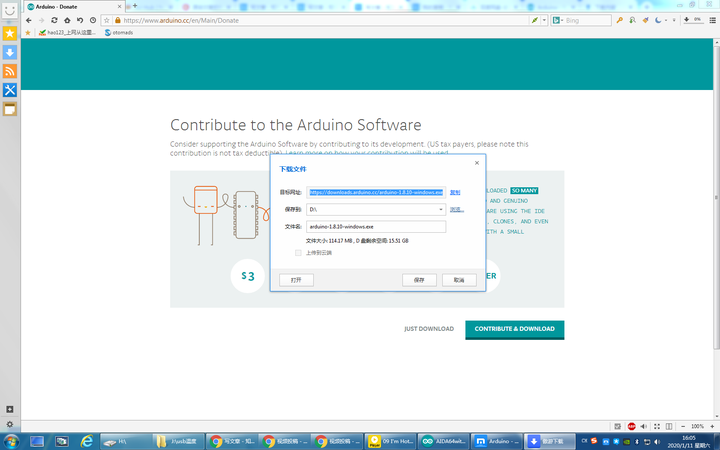Open the download manager arrow showing 0%

pyautogui.click(x=692, y=20)
